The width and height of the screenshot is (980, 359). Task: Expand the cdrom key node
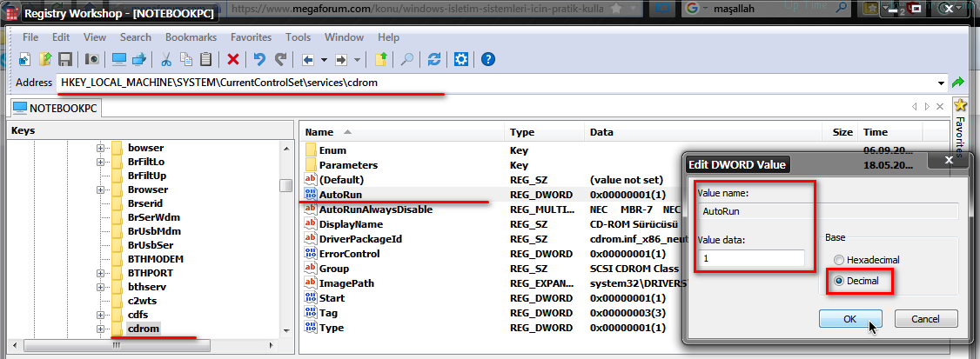tap(100, 329)
